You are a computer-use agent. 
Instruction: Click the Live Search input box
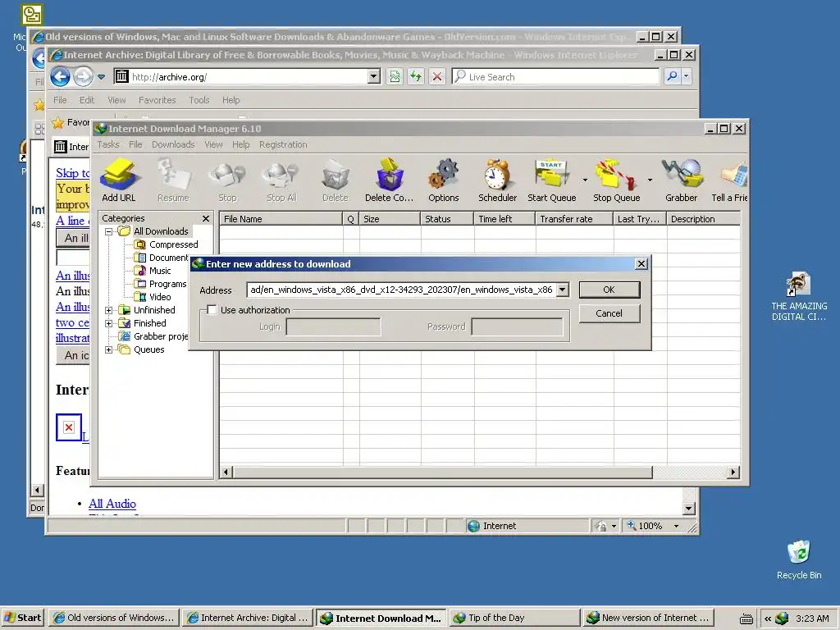point(555,76)
